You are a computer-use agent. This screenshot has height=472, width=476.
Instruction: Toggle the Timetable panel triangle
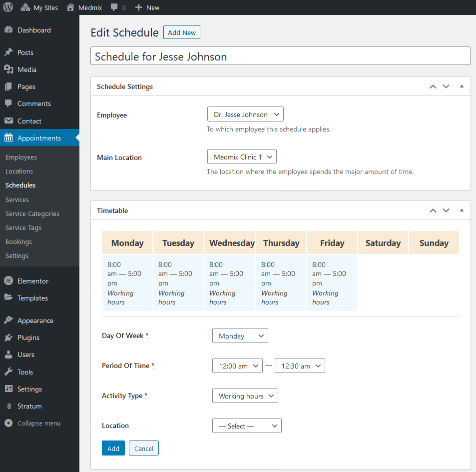462,210
